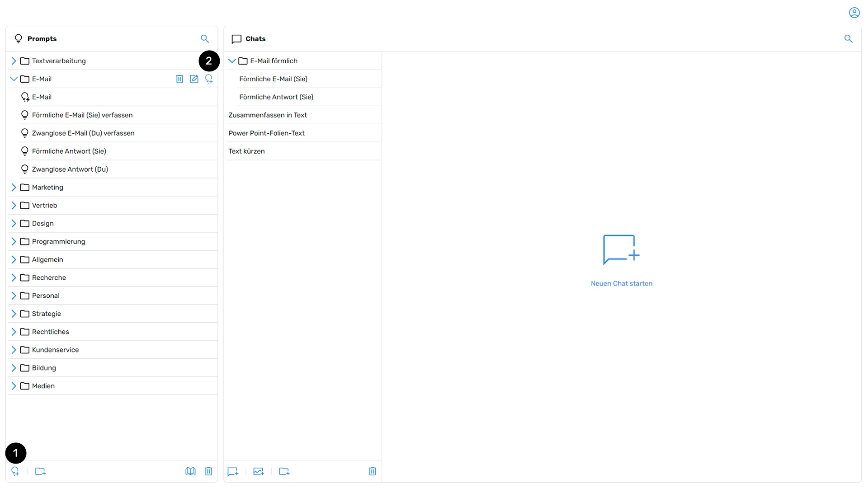
Task: Edit the E-Mail prompt folder name
Action: point(194,79)
